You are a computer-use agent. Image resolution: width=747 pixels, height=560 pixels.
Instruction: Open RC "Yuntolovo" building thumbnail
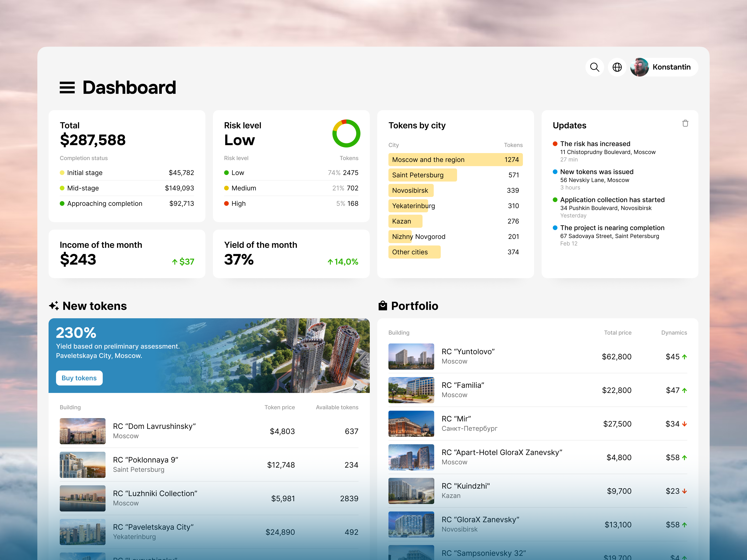click(x=411, y=357)
